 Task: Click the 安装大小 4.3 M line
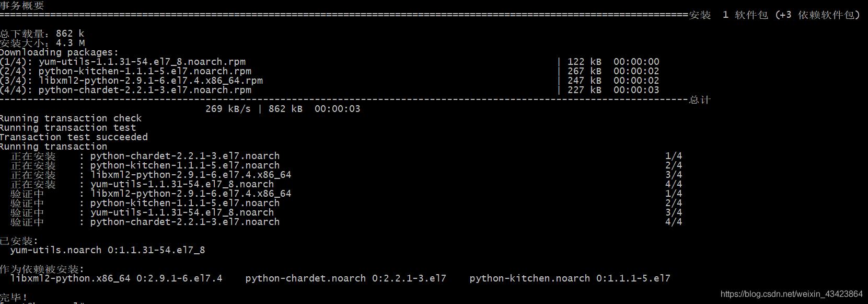coord(42,43)
